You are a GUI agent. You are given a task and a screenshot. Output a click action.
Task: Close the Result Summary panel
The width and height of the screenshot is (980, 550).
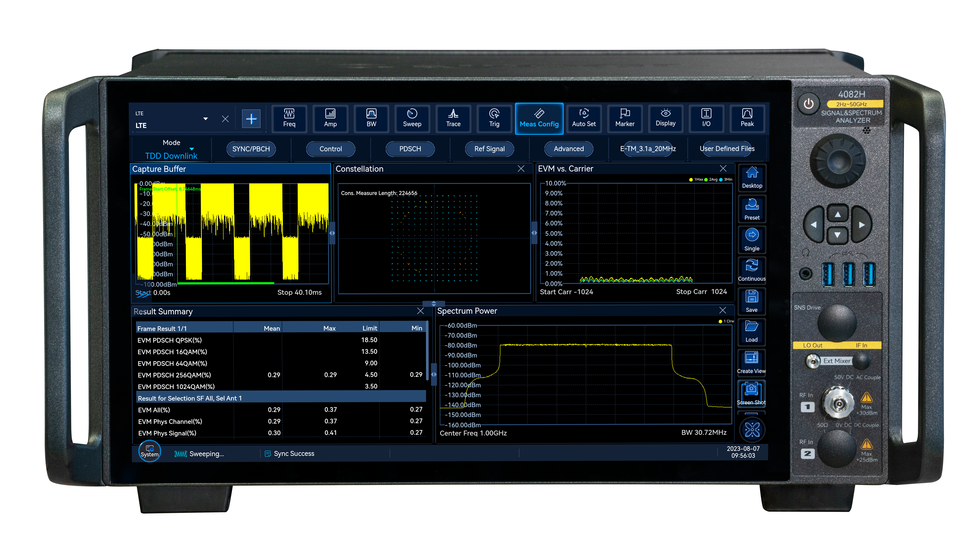coord(420,311)
